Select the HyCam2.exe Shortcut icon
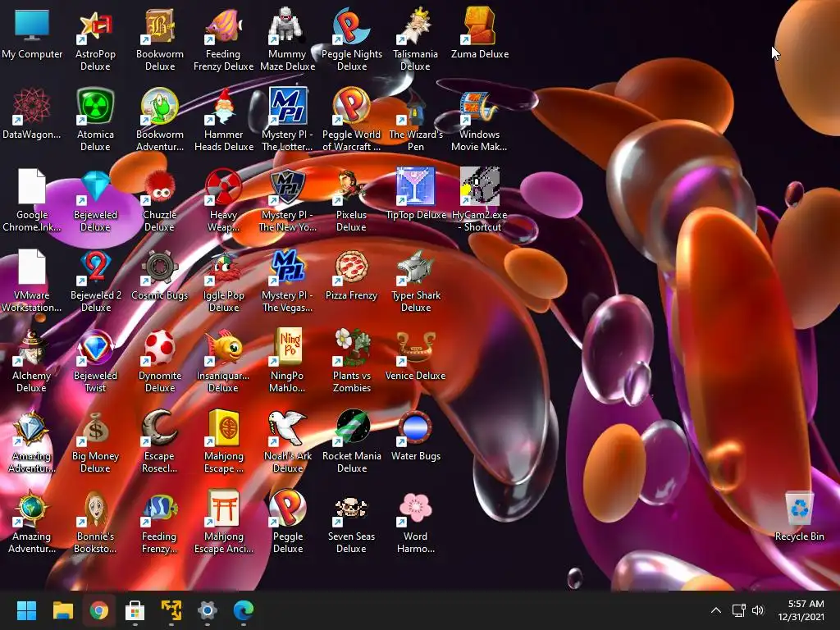Viewport: 840px width, 630px height. point(479,186)
